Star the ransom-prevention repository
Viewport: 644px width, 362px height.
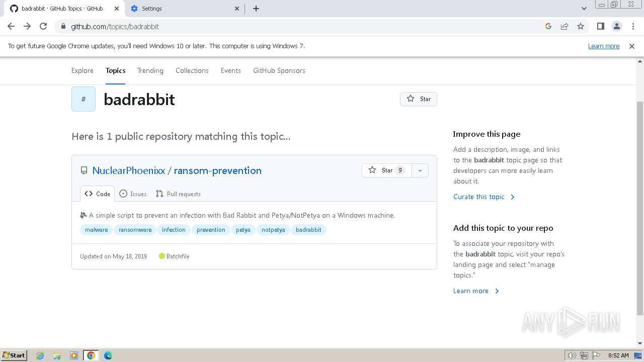click(386, 170)
